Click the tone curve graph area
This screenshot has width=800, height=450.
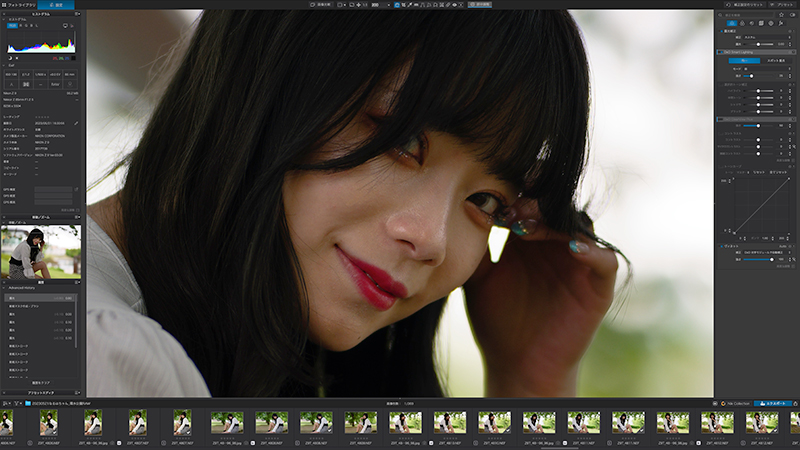[x=762, y=206]
